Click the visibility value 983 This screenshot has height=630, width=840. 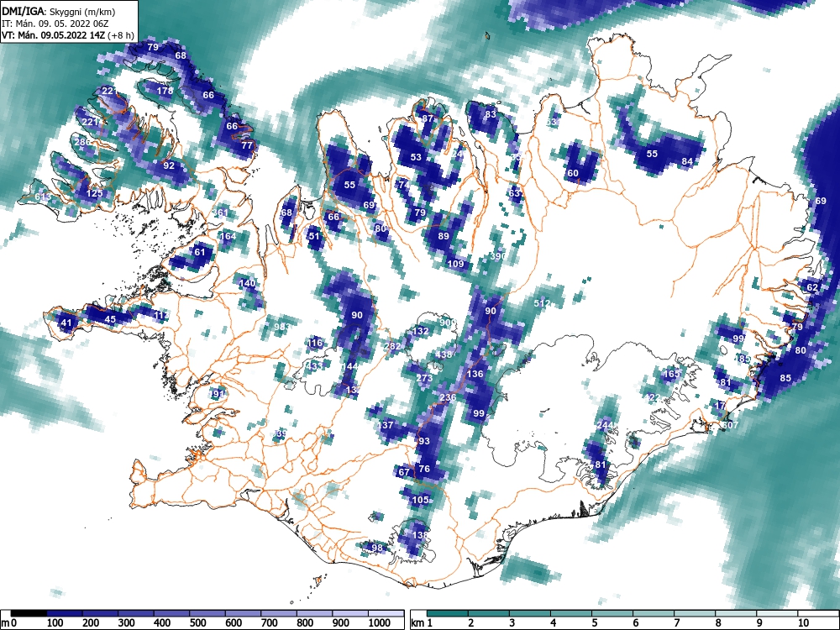coord(282,326)
